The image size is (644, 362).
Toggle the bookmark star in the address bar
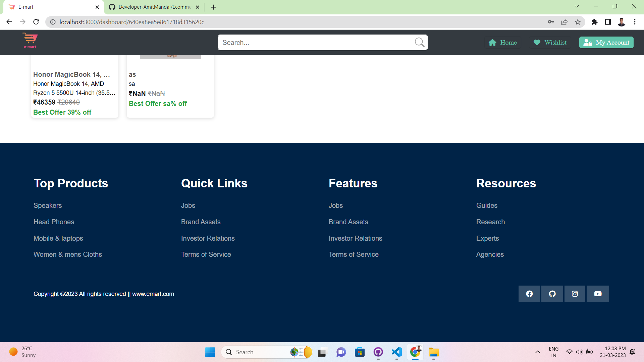click(578, 22)
